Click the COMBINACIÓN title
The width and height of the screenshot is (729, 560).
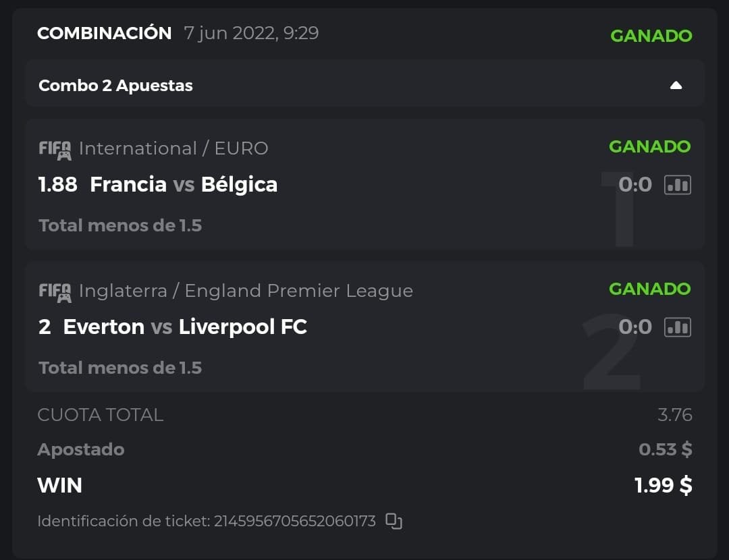click(105, 33)
